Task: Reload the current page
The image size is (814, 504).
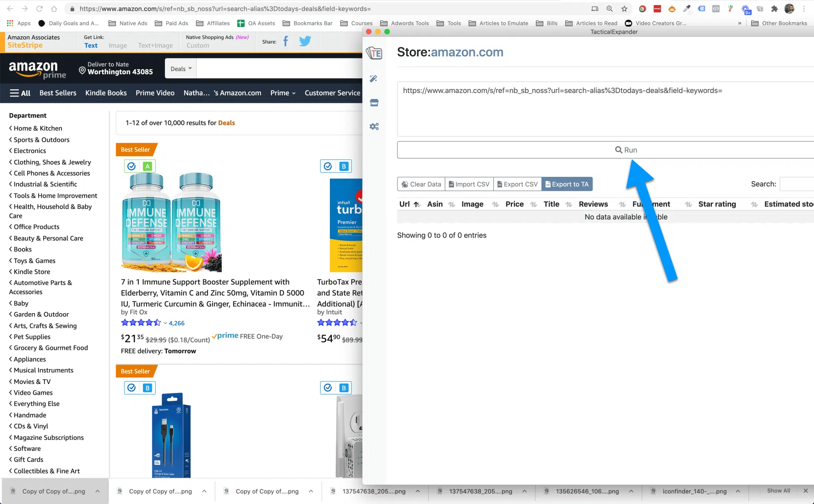Action: pyautogui.click(x=39, y=9)
